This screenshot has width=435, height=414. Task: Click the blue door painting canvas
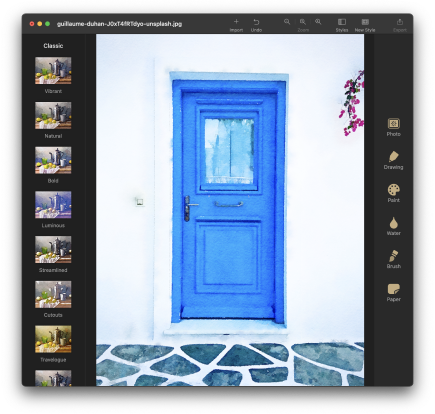(x=230, y=210)
